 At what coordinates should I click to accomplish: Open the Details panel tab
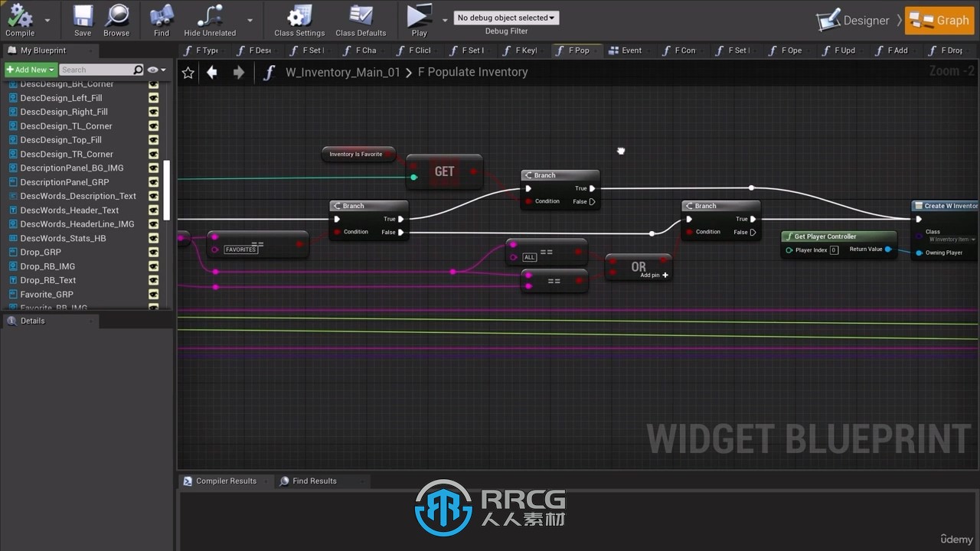pos(49,321)
